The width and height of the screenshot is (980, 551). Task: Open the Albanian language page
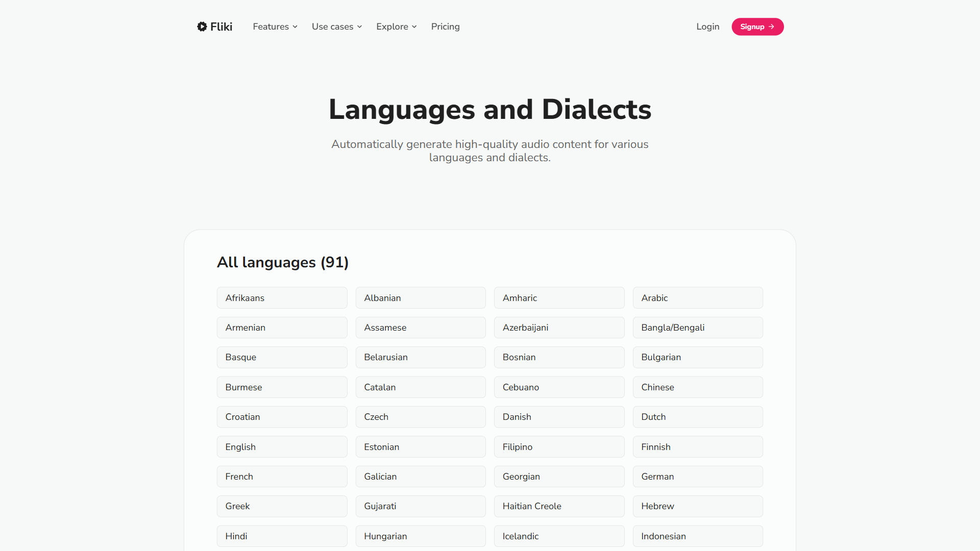[x=421, y=298]
